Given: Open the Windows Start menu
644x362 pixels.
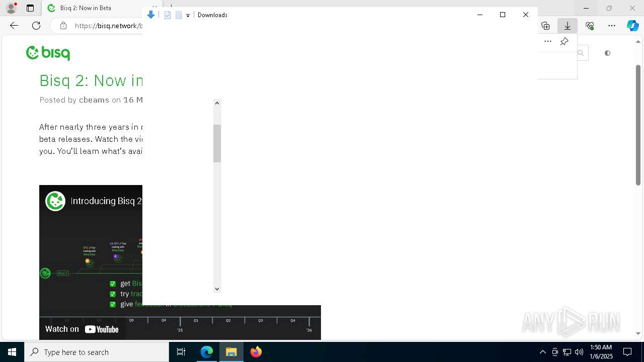Looking at the screenshot, I should pos(12,352).
